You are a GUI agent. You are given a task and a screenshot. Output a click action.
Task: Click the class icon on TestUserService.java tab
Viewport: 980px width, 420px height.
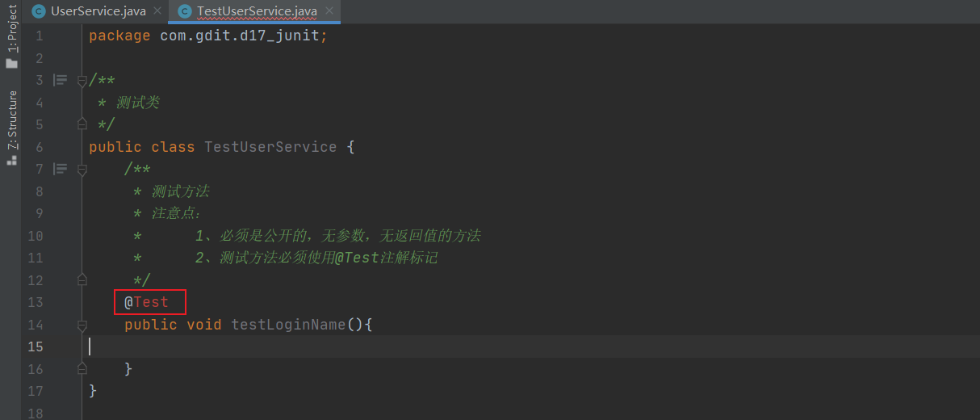pos(185,10)
